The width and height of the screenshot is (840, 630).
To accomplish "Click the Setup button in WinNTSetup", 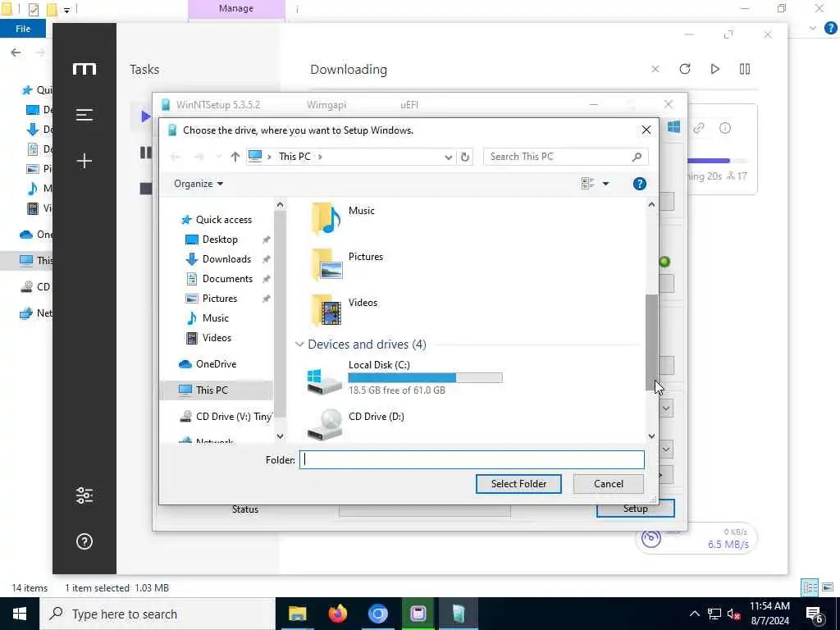I will (636, 509).
